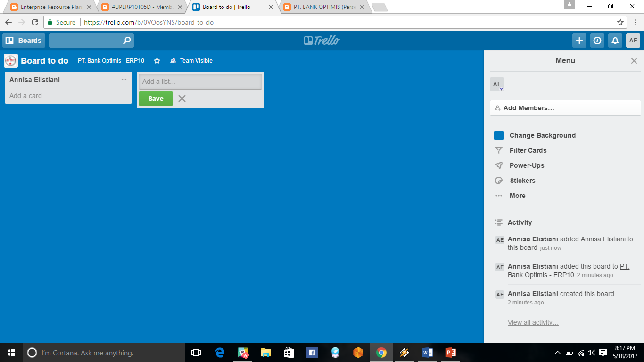Screen dimensions: 644x362
Task: Click the Trello search box
Action: tap(91, 41)
